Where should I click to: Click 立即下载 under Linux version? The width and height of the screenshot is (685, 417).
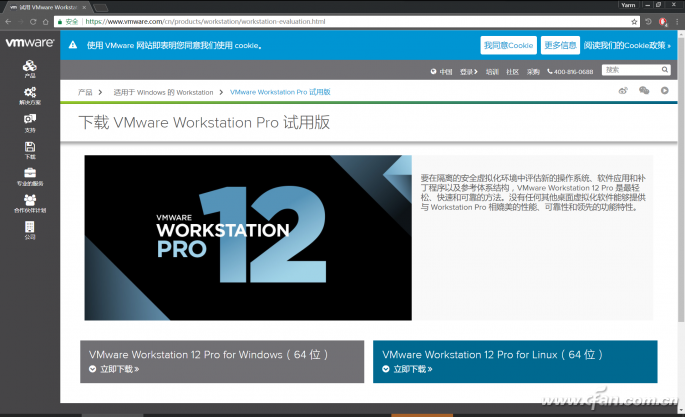click(413, 369)
